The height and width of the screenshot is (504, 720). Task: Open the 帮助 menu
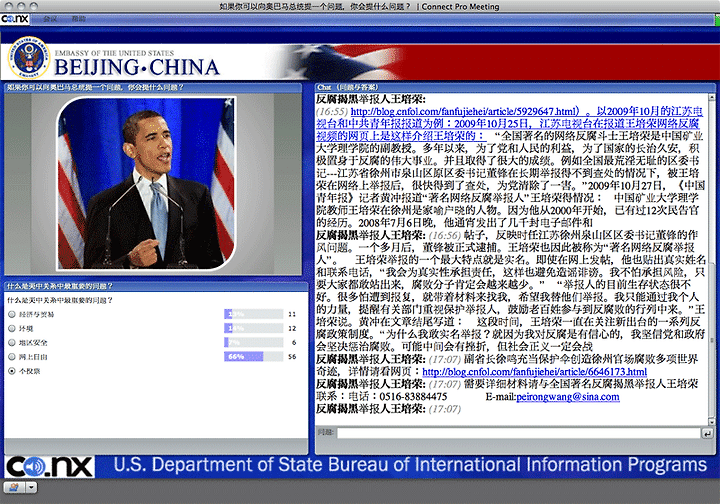point(79,19)
